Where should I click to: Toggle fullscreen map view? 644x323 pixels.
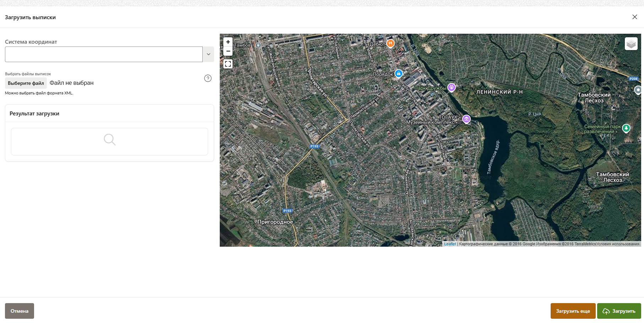coord(228,64)
